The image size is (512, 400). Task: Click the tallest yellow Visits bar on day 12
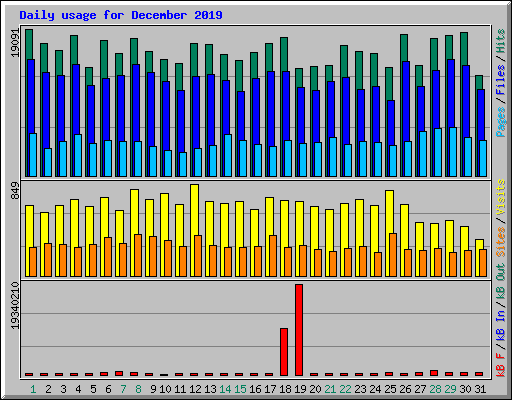click(195, 210)
